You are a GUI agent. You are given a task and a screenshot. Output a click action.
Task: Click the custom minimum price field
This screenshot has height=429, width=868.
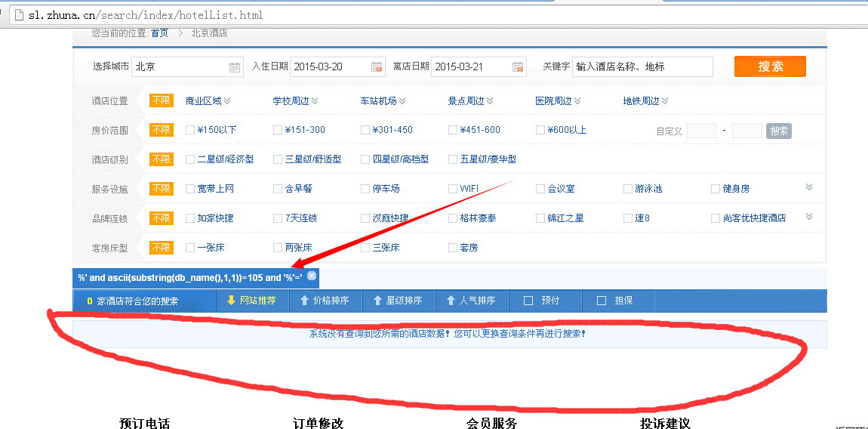[x=702, y=131]
